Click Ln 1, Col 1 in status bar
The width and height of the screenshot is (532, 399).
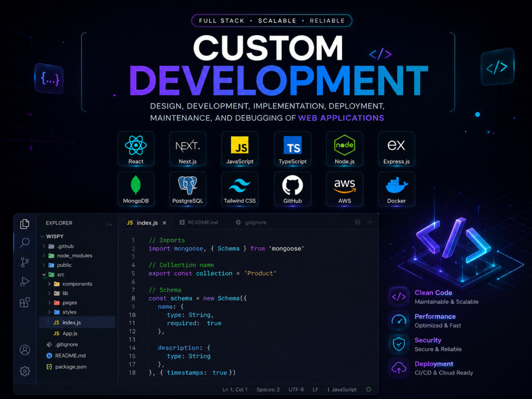pyautogui.click(x=235, y=389)
